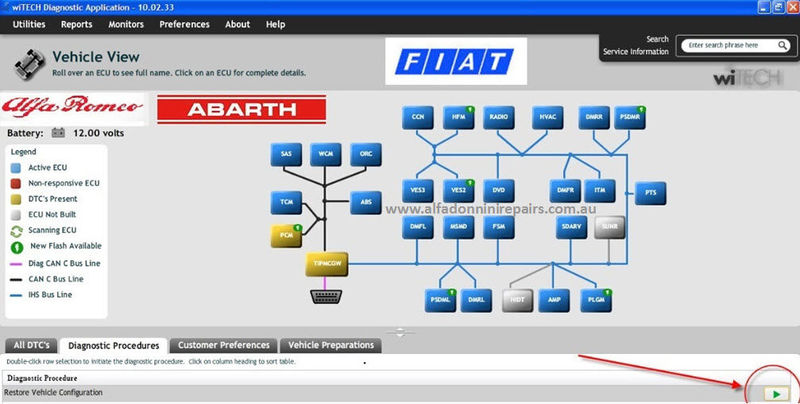Click the Non-responsive ECU legend swatch

coord(16,184)
